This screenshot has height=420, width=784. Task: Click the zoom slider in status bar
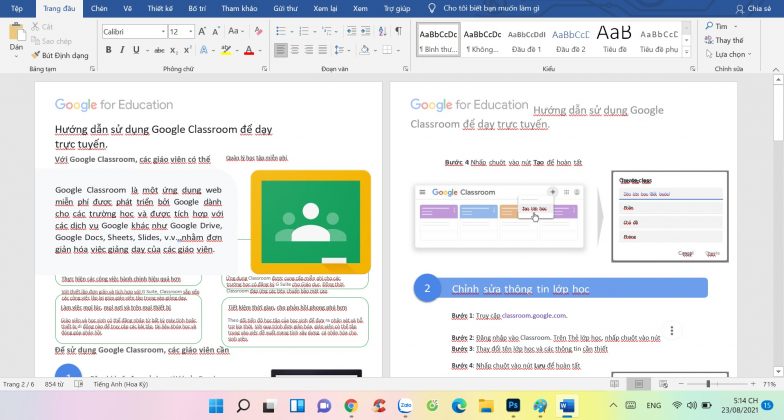(x=708, y=384)
